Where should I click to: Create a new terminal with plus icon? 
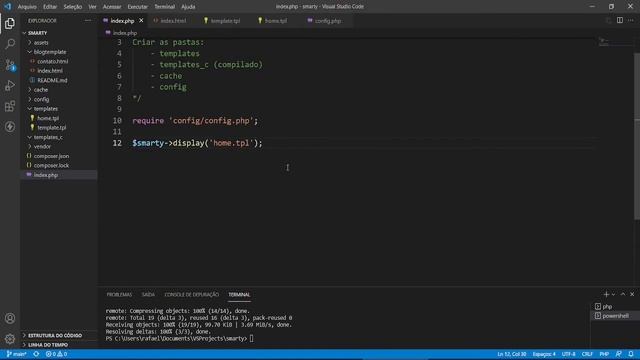click(x=606, y=294)
